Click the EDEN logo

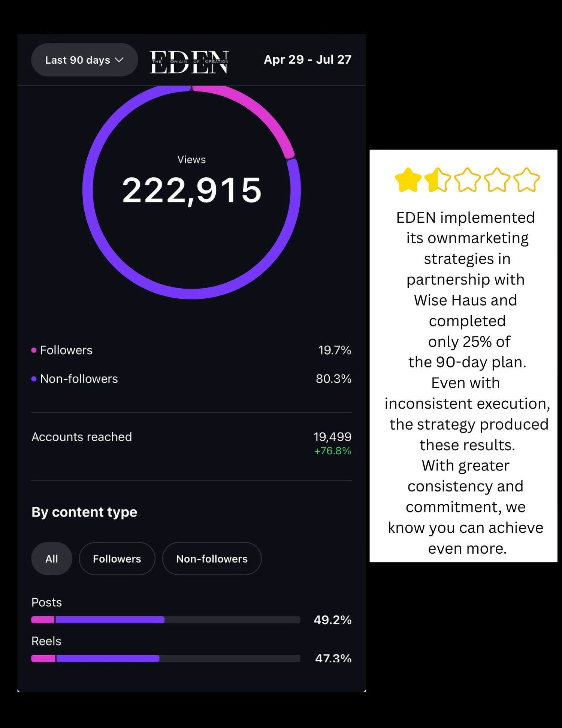click(189, 62)
